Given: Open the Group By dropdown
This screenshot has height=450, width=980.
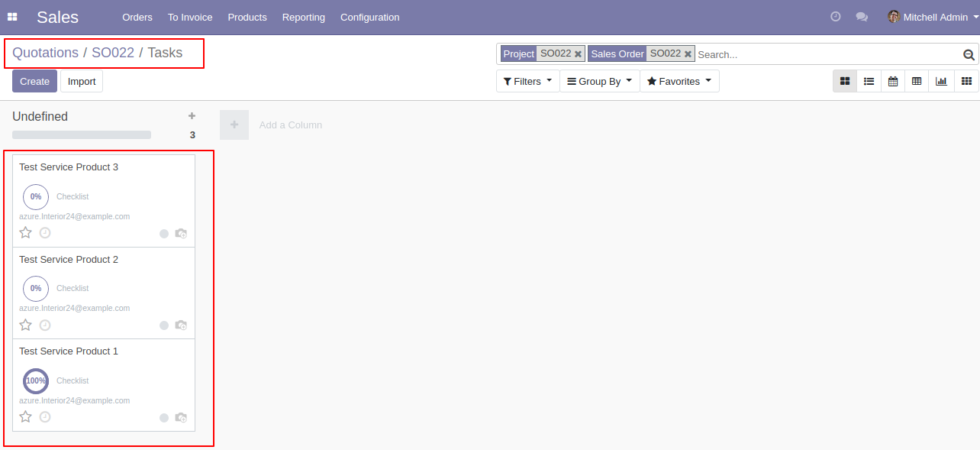Looking at the screenshot, I should 600,81.
